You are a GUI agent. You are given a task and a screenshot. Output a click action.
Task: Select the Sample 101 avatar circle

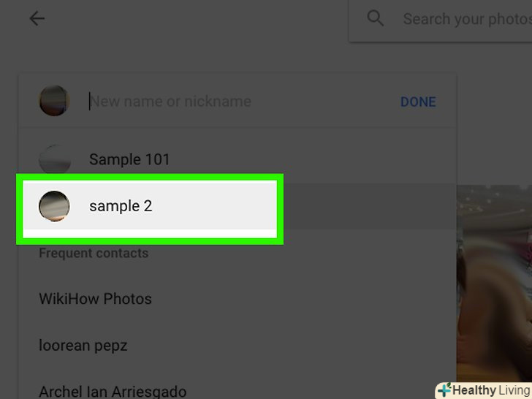pyautogui.click(x=54, y=159)
